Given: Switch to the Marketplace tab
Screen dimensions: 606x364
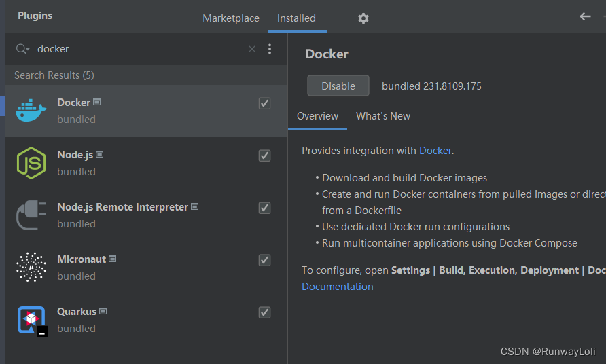Looking at the screenshot, I should (x=231, y=18).
